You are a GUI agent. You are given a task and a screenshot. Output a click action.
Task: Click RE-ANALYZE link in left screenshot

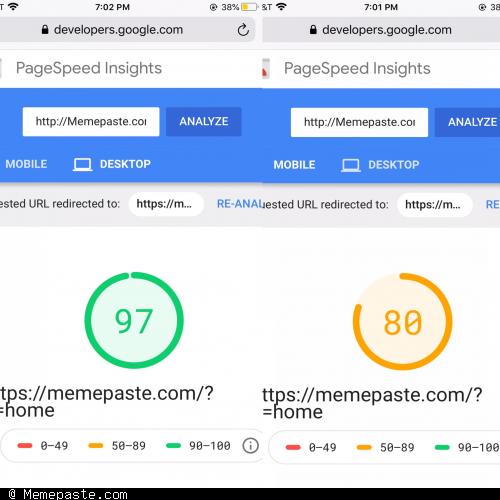(x=240, y=204)
